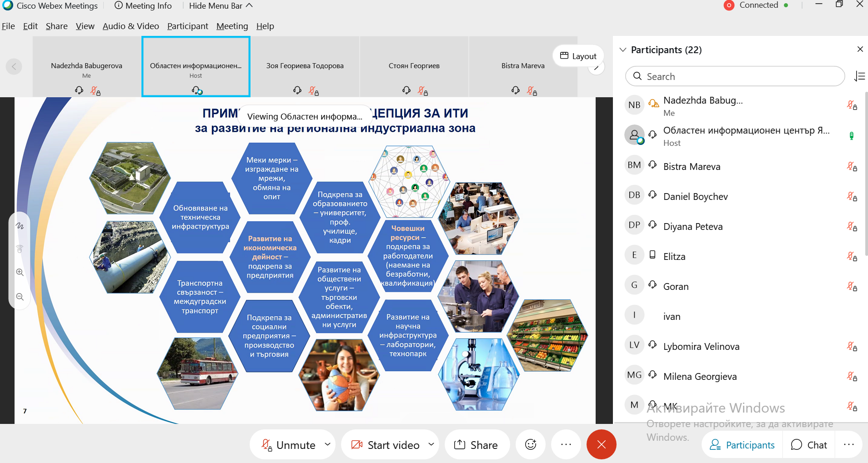Select participant ivan
868x463 pixels.
click(x=740, y=316)
